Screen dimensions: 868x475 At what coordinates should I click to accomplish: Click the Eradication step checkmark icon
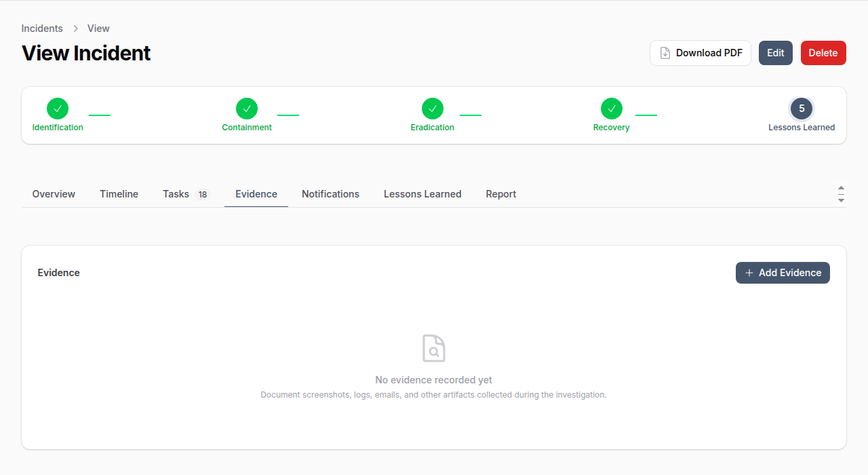[433, 109]
